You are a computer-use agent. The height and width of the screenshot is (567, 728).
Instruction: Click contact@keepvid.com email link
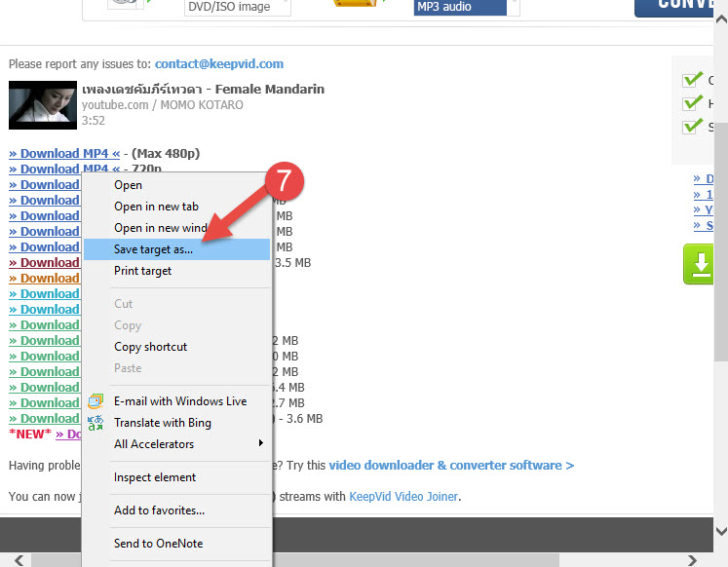pyautogui.click(x=219, y=63)
